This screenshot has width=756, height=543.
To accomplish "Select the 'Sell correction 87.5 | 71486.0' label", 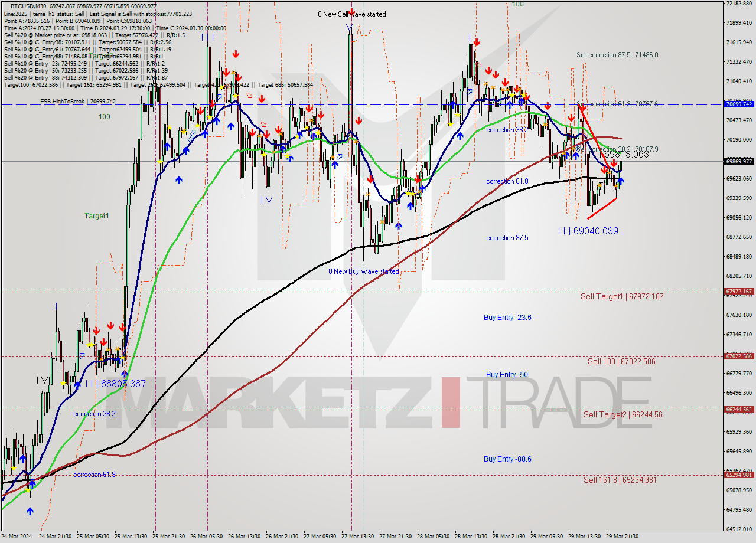I will point(617,55).
